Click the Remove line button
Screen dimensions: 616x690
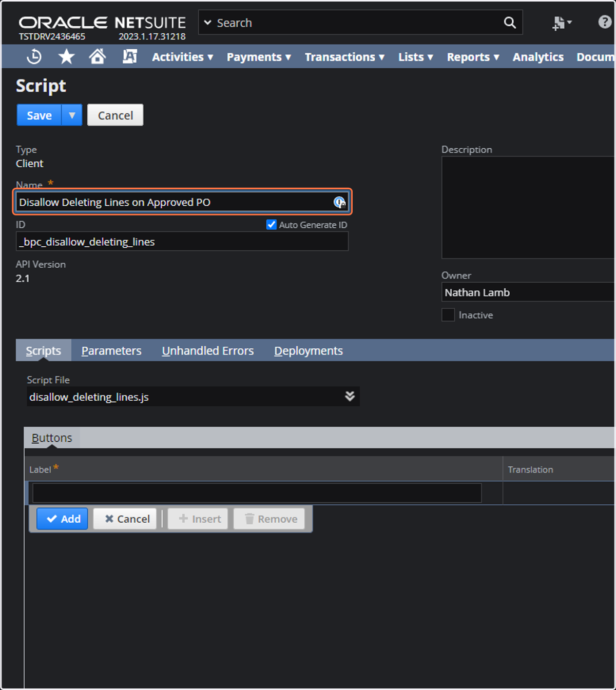click(269, 519)
